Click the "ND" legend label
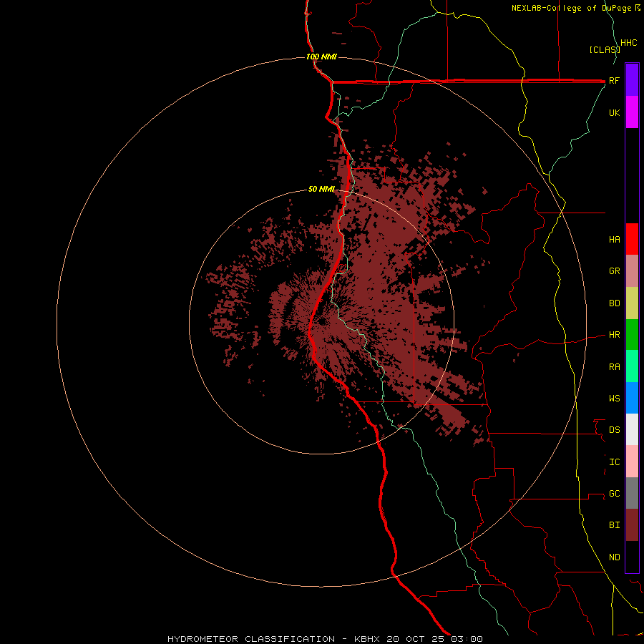644x644 pixels. tap(614, 557)
